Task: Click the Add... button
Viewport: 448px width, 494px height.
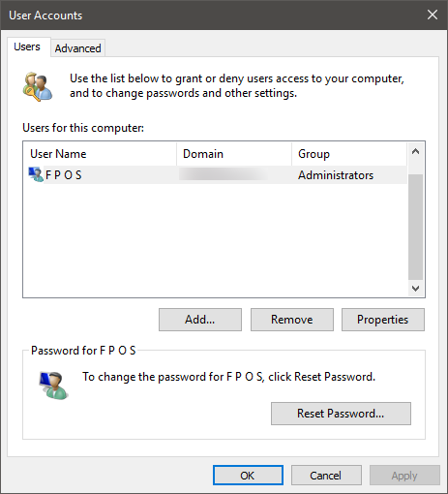Action: (200, 320)
